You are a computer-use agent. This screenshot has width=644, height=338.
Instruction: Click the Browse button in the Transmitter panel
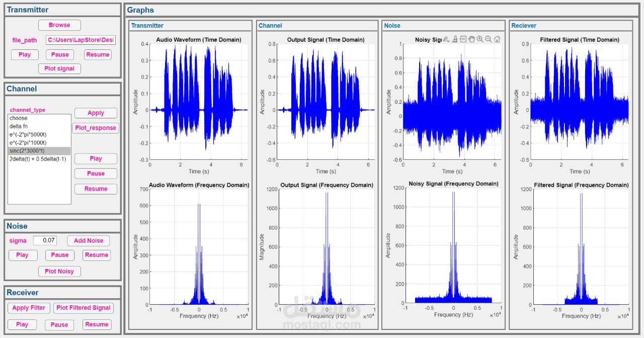(59, 25)
